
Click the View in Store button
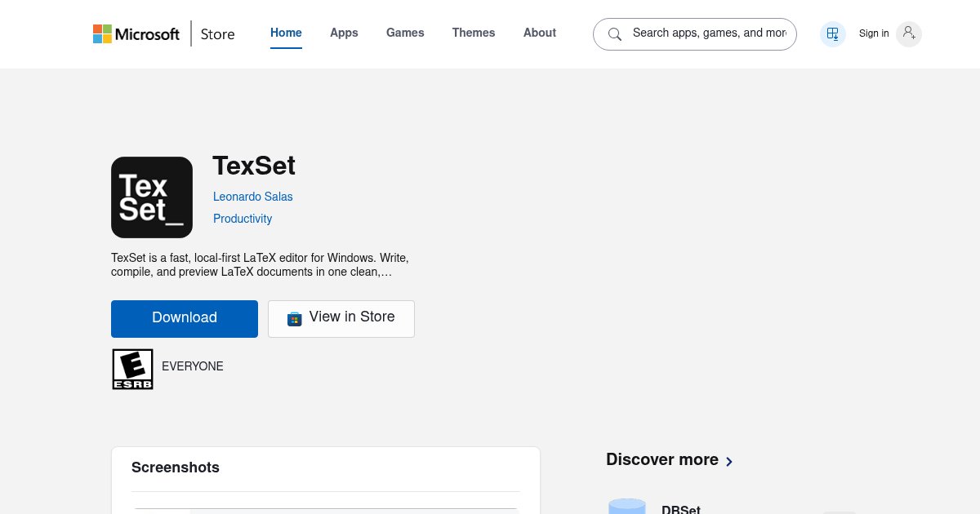coord(341,318)
